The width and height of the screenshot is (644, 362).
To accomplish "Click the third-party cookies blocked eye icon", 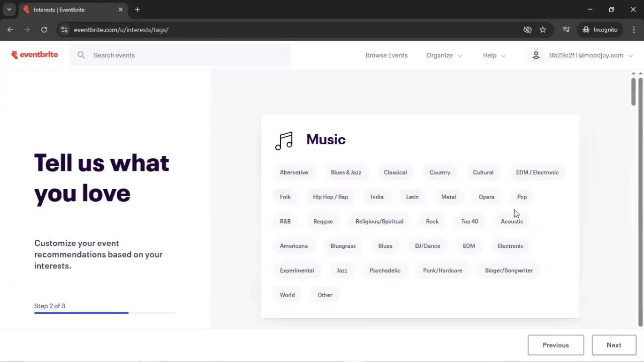I will [x=527, y=30].
